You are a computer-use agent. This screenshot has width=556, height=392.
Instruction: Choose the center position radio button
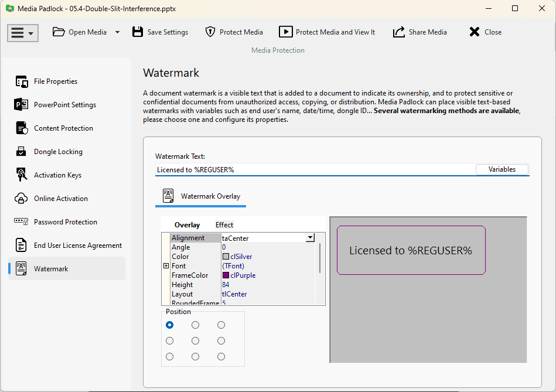[195, 340]
